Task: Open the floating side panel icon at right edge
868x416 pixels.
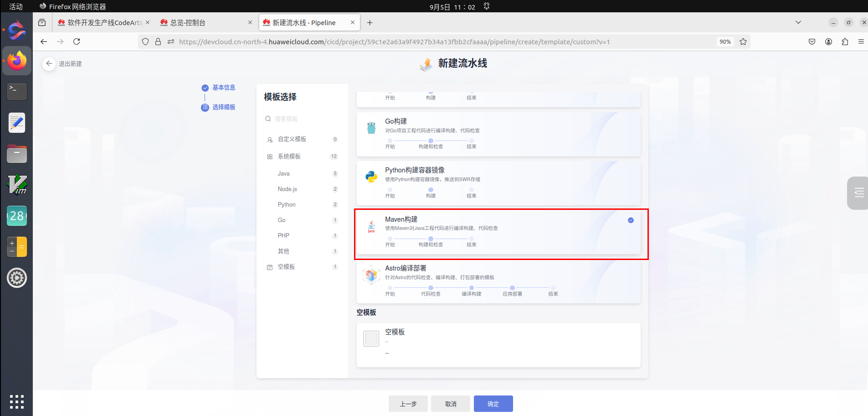Action: tap(858, 193)
